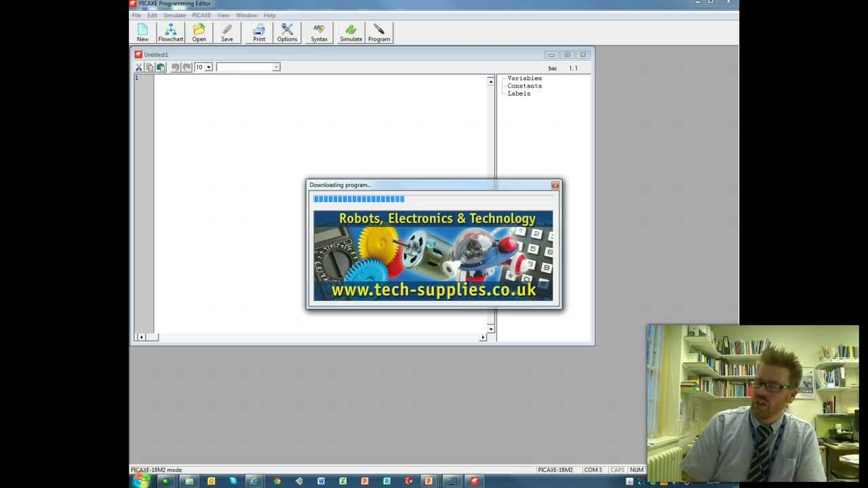Select Variables in the side tree
The image size is (868, 488).
(524, 79)
